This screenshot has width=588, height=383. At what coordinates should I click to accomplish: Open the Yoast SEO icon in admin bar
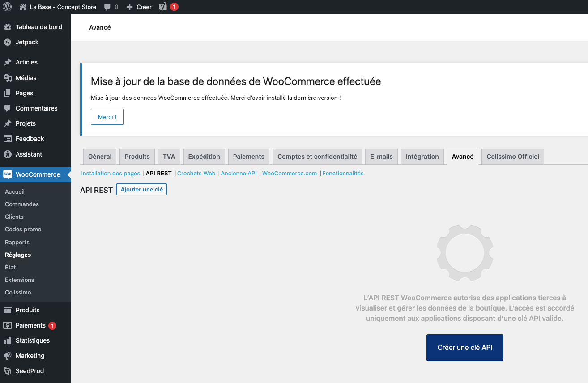point(163,7)
